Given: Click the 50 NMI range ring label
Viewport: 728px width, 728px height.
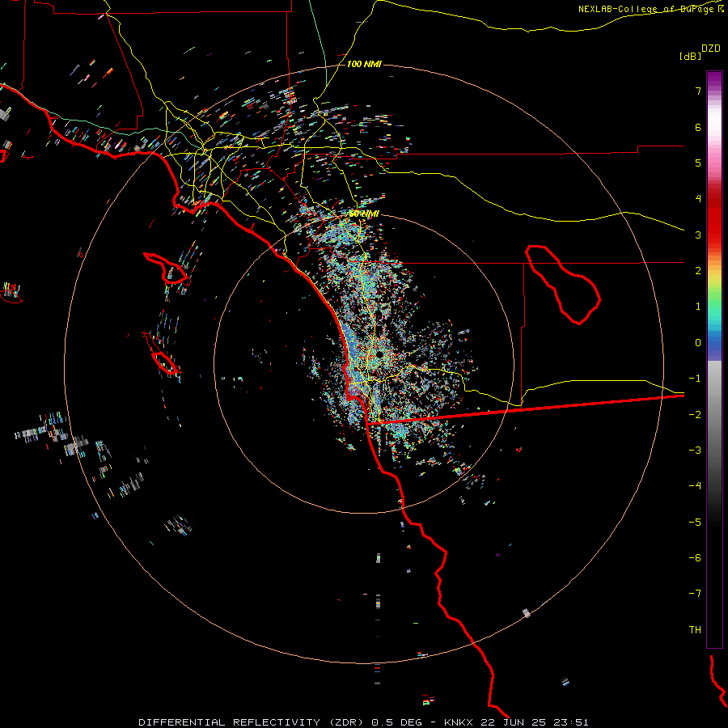Looking at the screenshot, I should 364,214.
